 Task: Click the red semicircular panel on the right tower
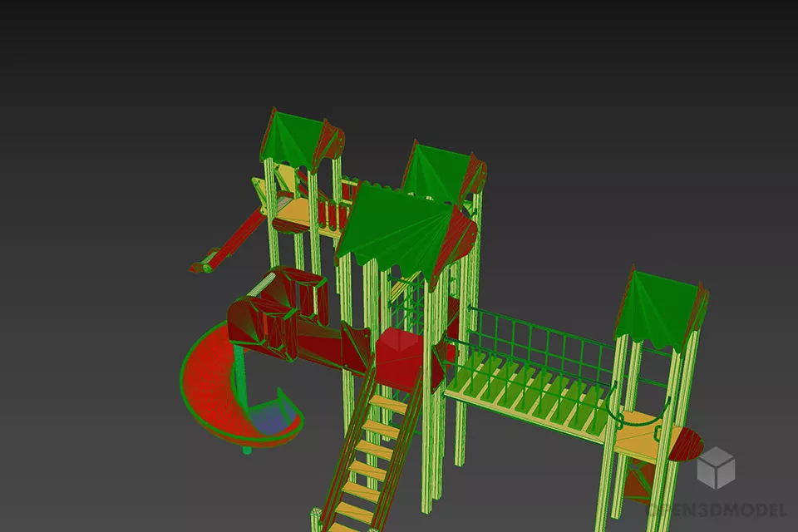[687, 443]
